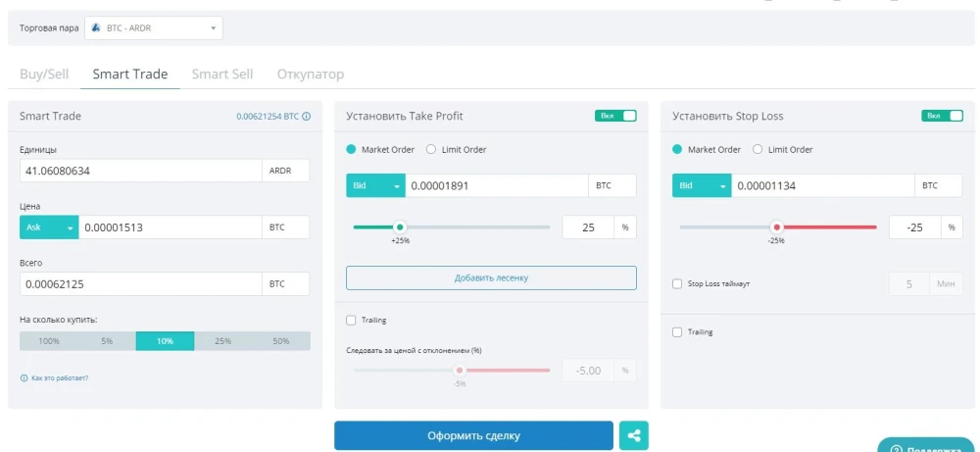Click the Stop Loss -25% slider handle

pyautogui.click(x=777, y=226)
